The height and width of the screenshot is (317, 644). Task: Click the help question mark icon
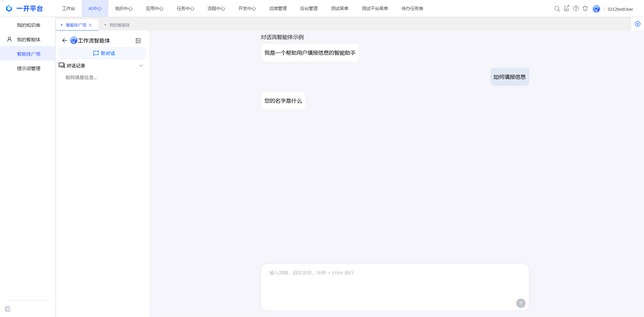click(576, 9)
